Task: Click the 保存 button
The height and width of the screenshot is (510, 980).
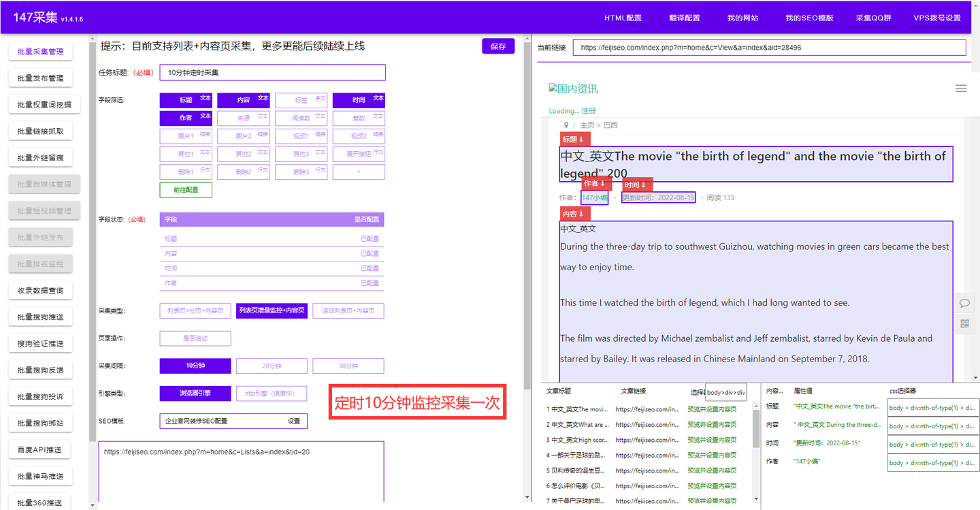Action: [x=498, y=46]
